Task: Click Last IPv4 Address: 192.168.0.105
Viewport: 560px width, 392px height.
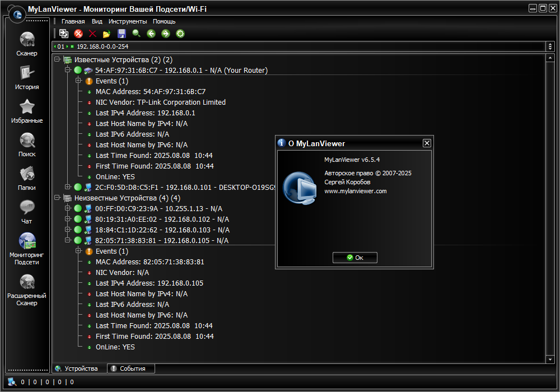Action: click(x=150, y=283)
